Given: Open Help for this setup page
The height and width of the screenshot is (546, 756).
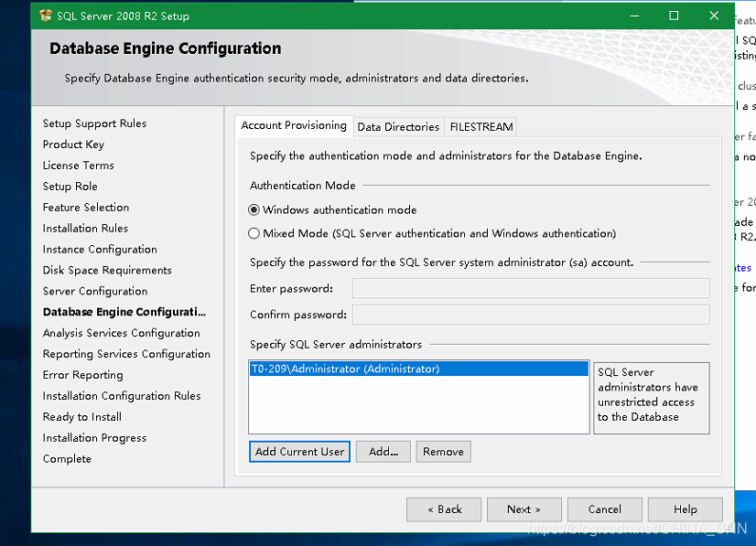Looking at the screenshot, I should point(686,509).
